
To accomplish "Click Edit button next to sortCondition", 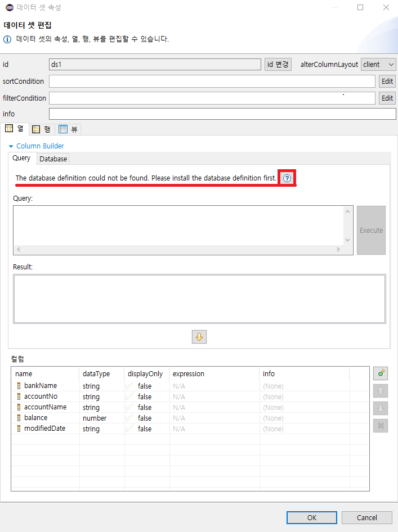I will 387,82.
